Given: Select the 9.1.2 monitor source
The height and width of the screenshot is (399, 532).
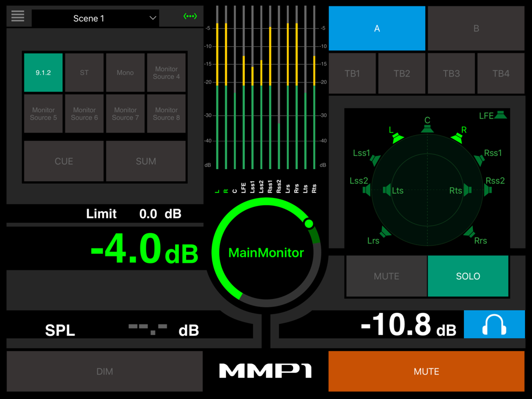Looking at the screenshot, I should tap(44, 72).
